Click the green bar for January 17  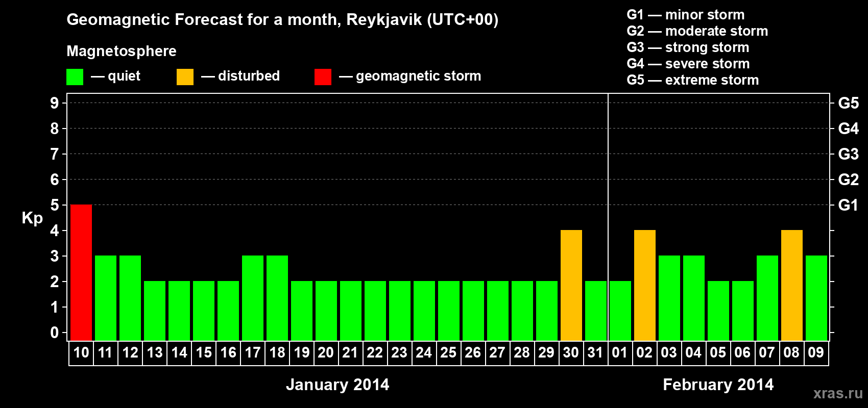click(253, 298)
